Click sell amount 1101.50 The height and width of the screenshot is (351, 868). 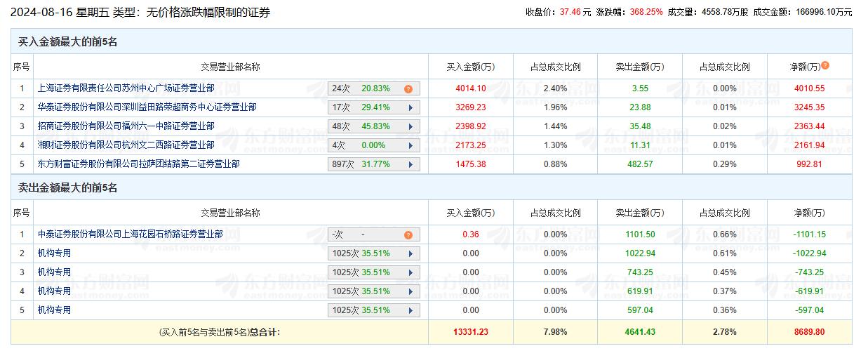pos(639,234)
